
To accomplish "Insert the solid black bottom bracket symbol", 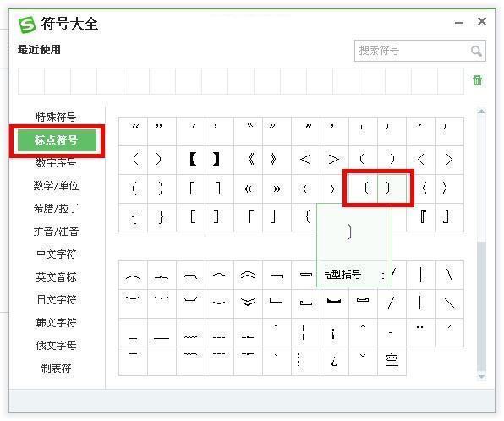I will point(334,303).
